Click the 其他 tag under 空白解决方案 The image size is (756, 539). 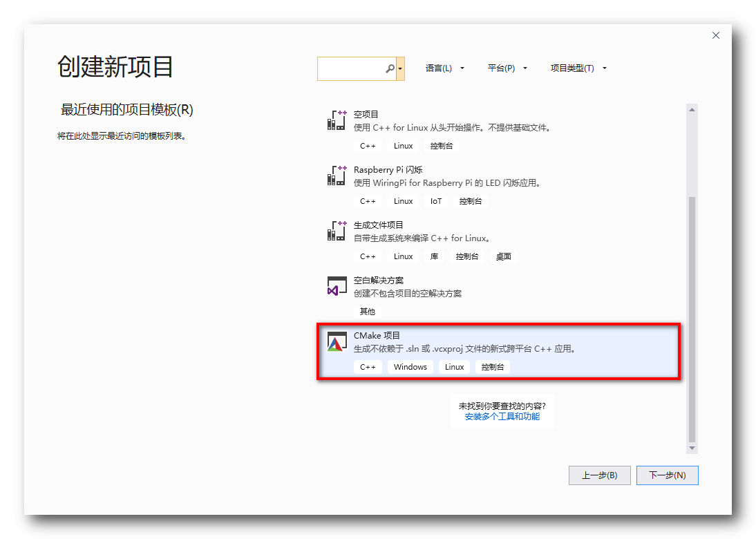[x=367, y=312]
